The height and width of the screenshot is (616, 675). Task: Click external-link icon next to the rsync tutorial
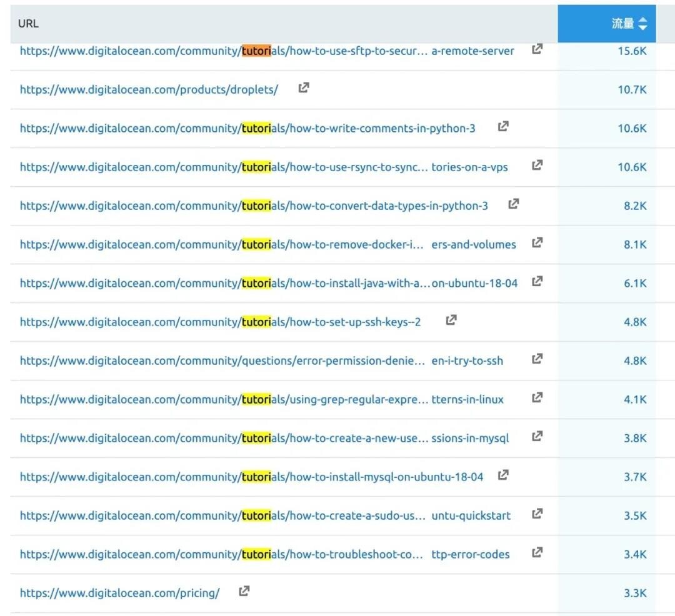[x=537, y=166]
